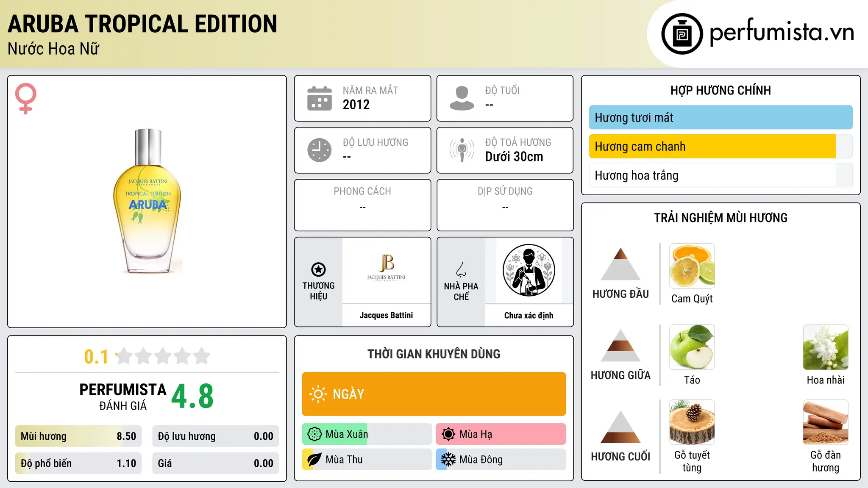This screenshot has height=488, width=868.
Task: Click the Trải nghiệm mùi hương heading
Action: 721,218
